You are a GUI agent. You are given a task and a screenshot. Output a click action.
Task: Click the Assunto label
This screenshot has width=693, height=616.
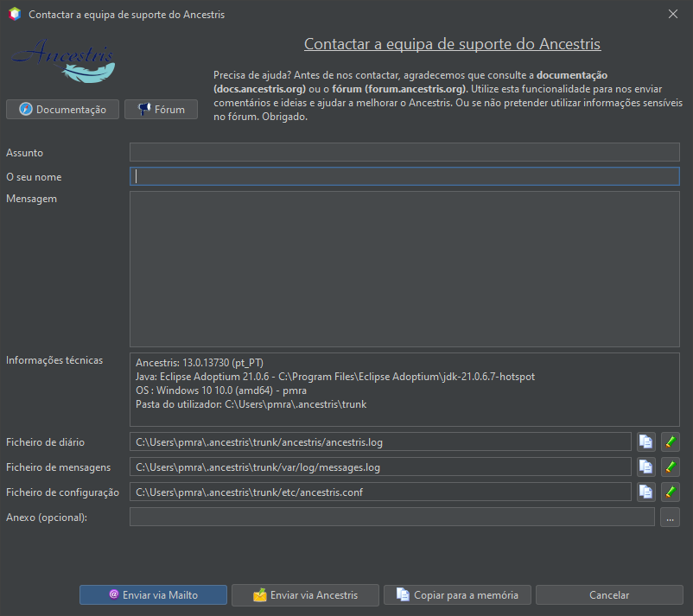click(25, 153)
